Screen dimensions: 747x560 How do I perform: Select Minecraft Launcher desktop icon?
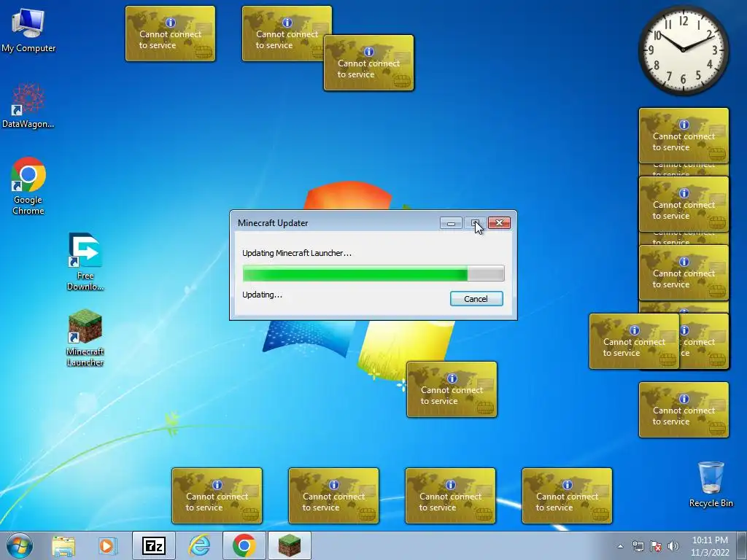click(x=85, y=338)
